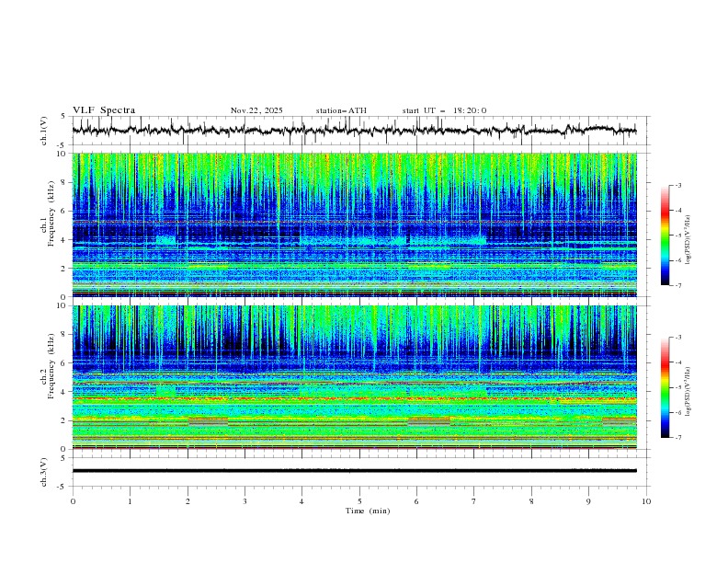Click the ch.1 voltage waveform trace
Image resolution: width=728 pixels, height=563 pixels.
[354, 130]
